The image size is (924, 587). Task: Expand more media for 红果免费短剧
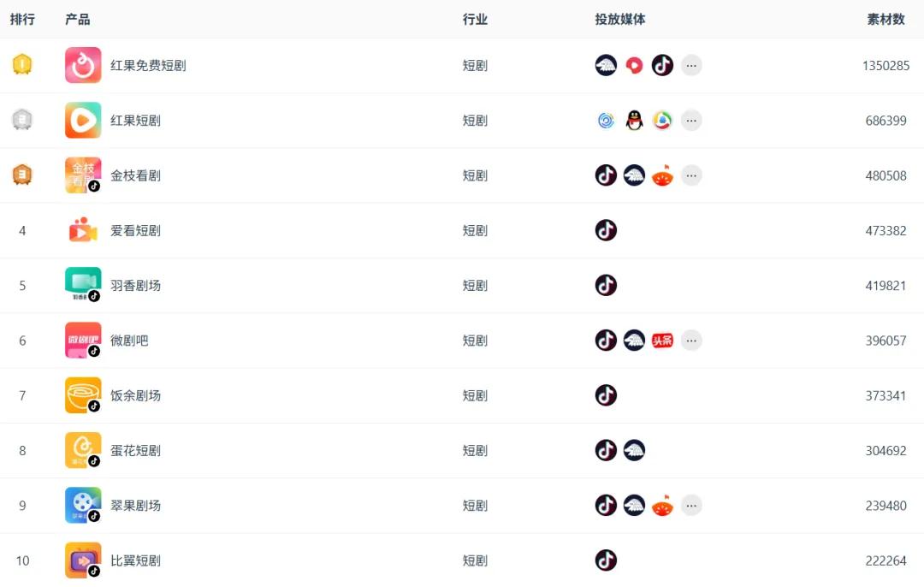pyautogui.click(x=691, y=65)
